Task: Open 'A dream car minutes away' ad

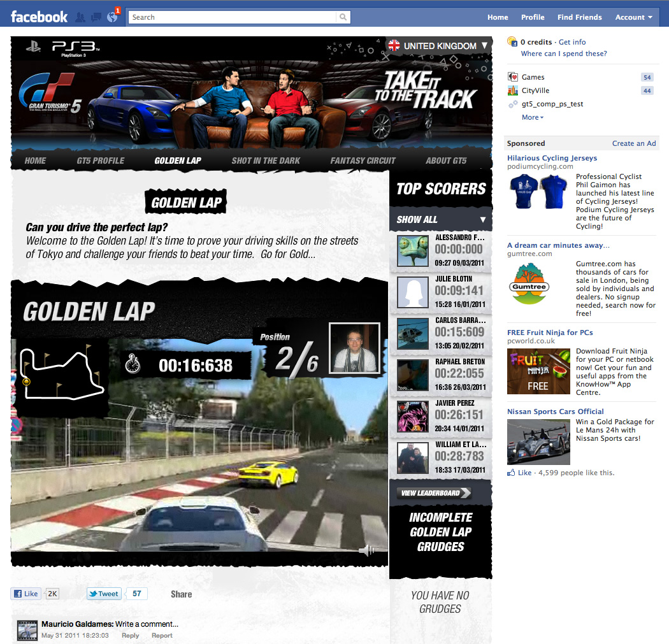Action: click(558, 245)
